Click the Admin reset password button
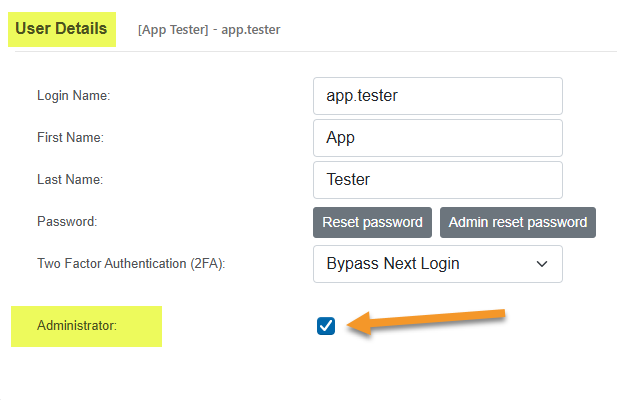 click(x=518, y=223)
